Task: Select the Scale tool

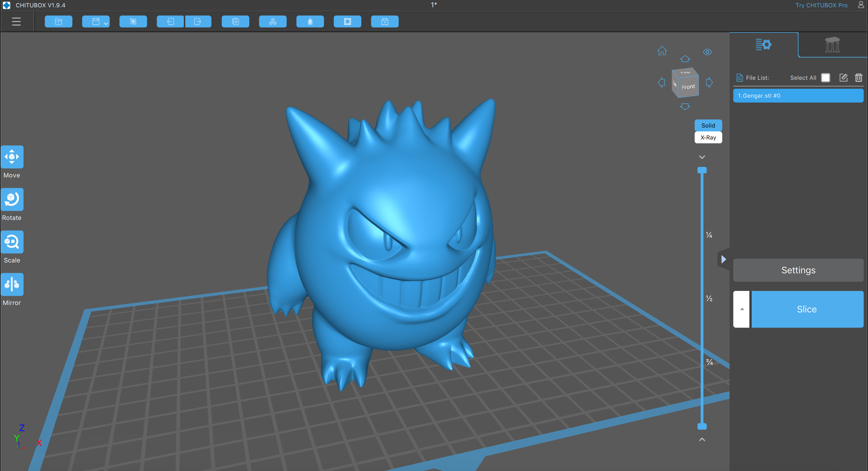Action: [12, 242]
